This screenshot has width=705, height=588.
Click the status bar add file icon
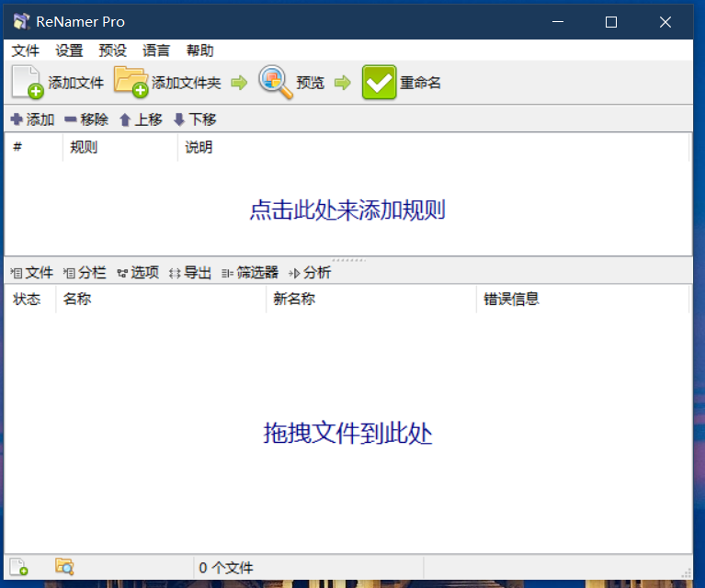tap(19, 567)
